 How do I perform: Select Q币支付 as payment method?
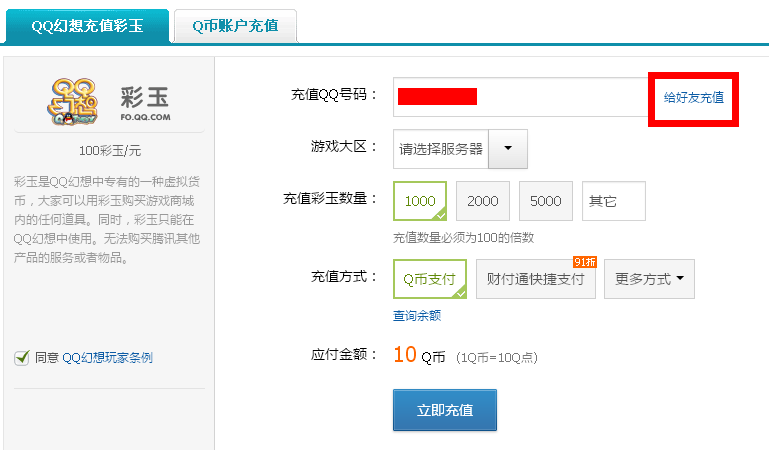tap(430, 279)
